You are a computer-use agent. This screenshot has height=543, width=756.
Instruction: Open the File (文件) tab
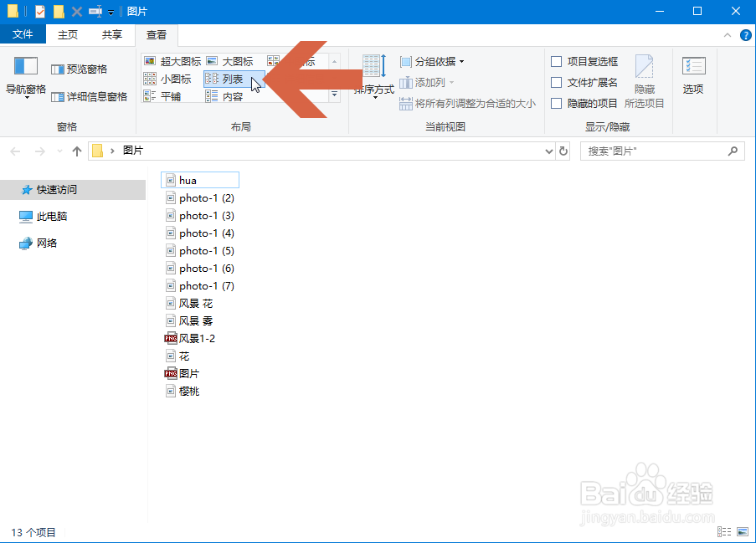(x=23, y=34)
